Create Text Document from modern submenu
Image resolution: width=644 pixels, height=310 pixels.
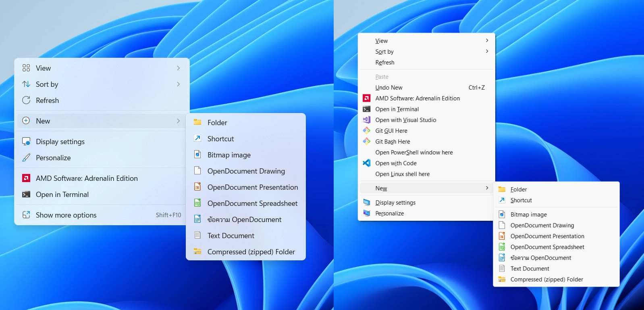246,235
